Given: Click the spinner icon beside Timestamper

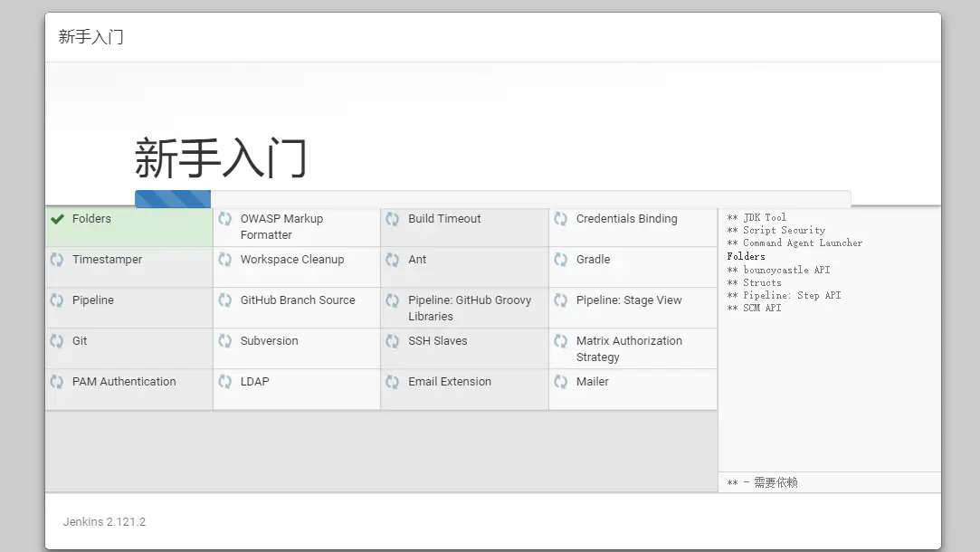Looking at the screenshot, I should click(x=57, y=260).
